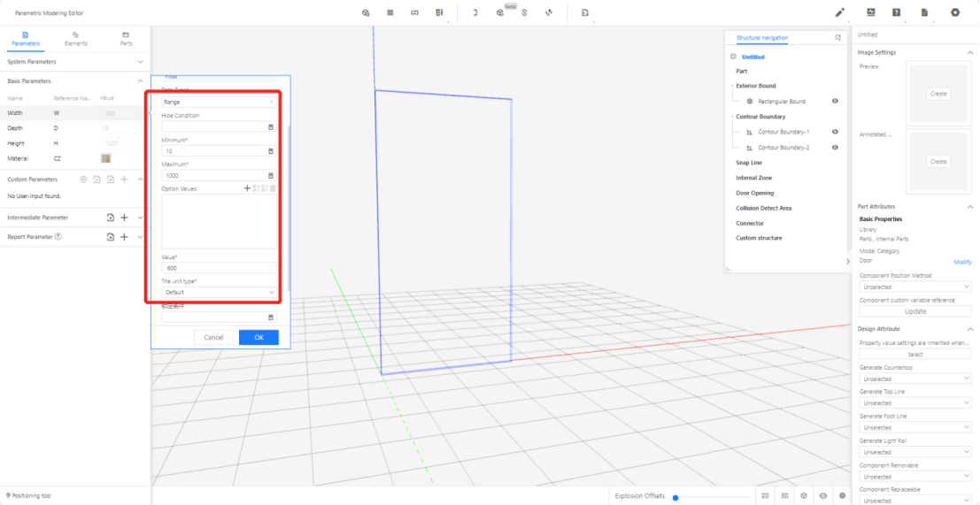Click plus icon for Intermediate Parameter
Viewport: 980px width, 505px height.
(124, 218)
